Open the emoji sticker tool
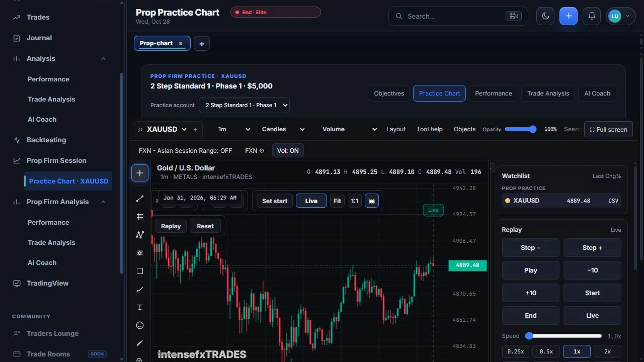This screenshot has height=362, width=644. [x=140, y=325]
